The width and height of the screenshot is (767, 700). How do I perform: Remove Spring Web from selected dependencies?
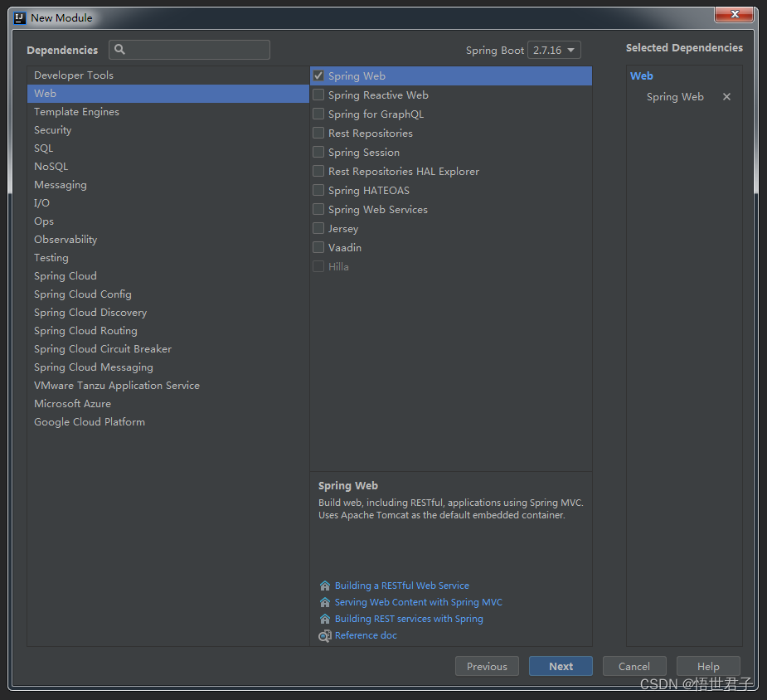[726, 97]
